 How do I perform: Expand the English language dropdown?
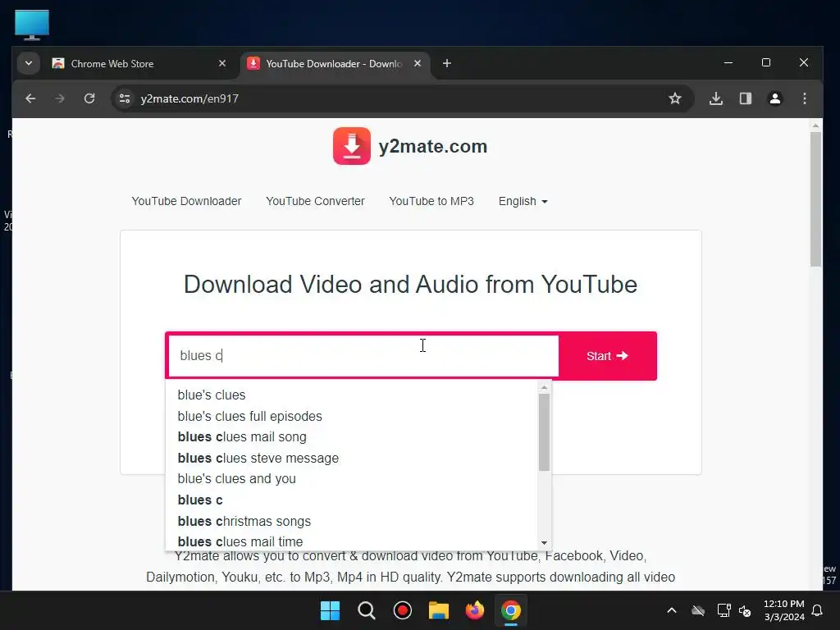[523, 202]
